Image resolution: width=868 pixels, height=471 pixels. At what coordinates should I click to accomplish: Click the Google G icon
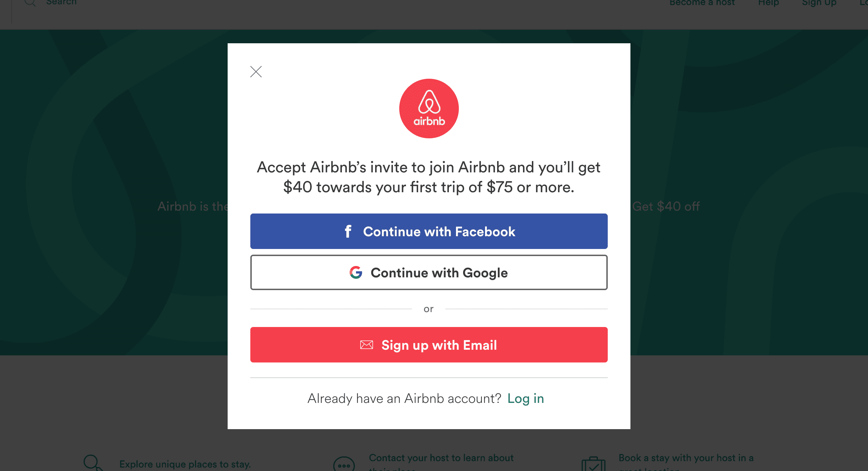(356, 272)
